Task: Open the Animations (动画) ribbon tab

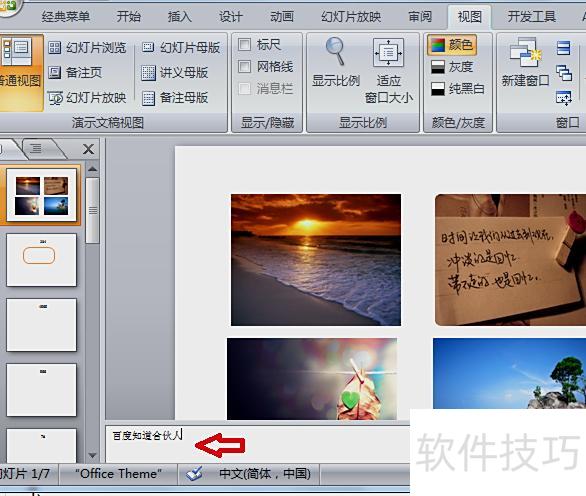Action: (282, 16)
